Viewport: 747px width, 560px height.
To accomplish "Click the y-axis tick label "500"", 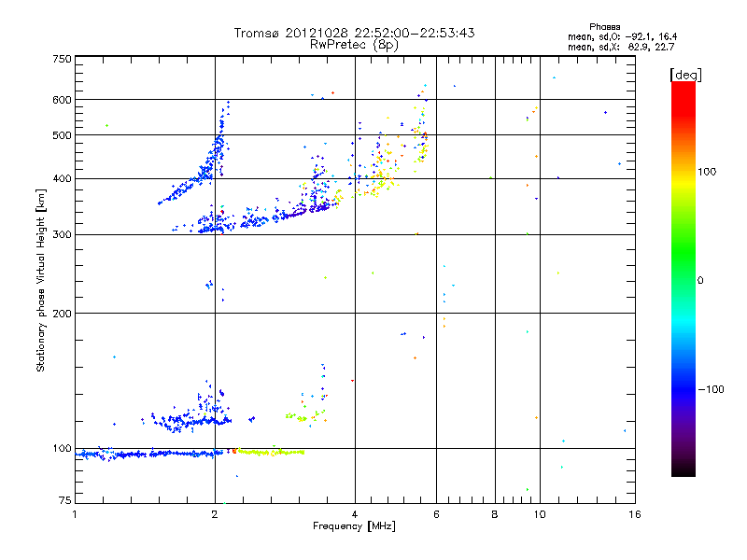I will [62, 135].
